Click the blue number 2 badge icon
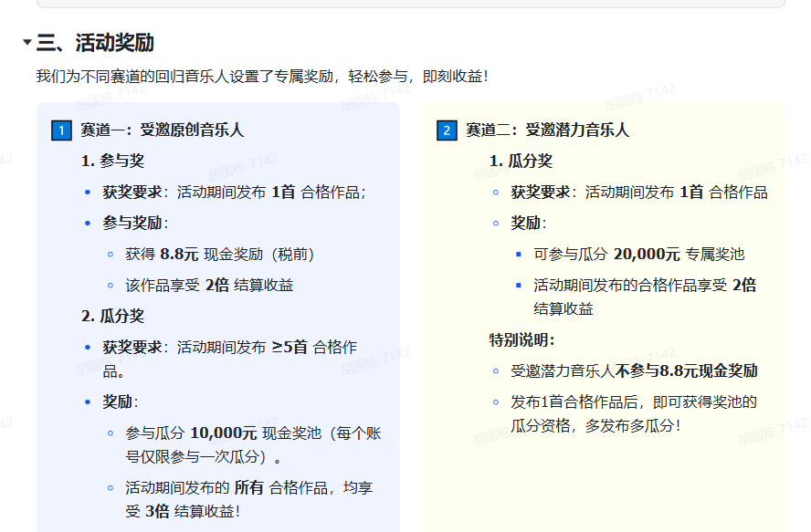Screen dimensions: 811x532 click(x=446, y=130)
